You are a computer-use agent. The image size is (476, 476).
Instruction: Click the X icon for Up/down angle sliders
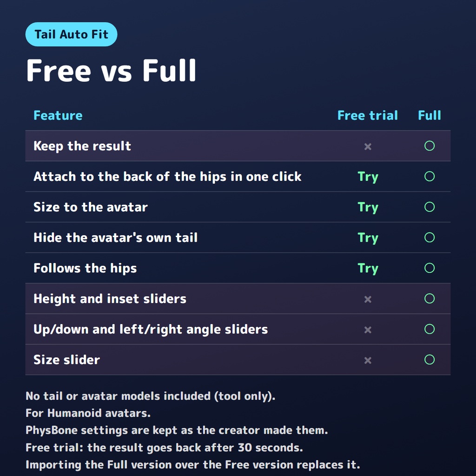point(368,330)
